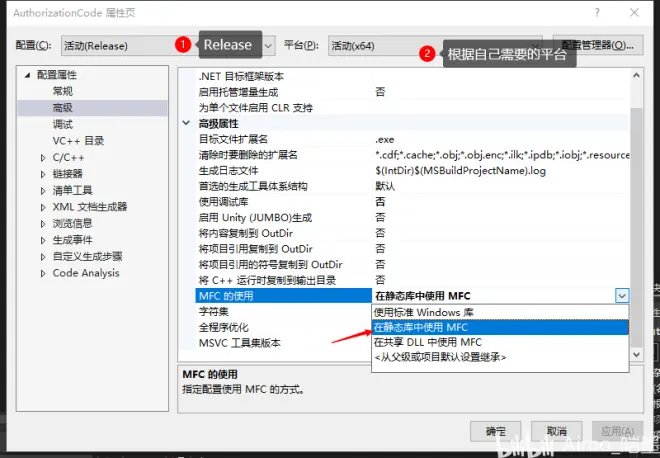Open the 平台 x64 dropdown
Screen dimensions: 660x458
(435, 45)
